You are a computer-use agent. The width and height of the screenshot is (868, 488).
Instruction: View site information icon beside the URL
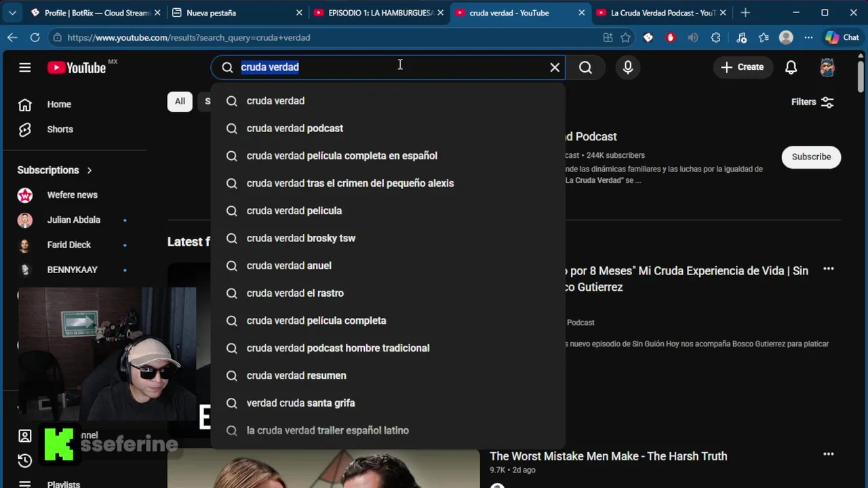58,38
